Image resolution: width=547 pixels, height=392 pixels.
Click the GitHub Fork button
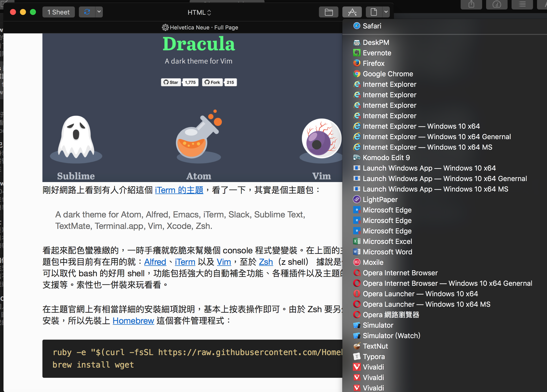pyautogui.click(x=212, y=82)
